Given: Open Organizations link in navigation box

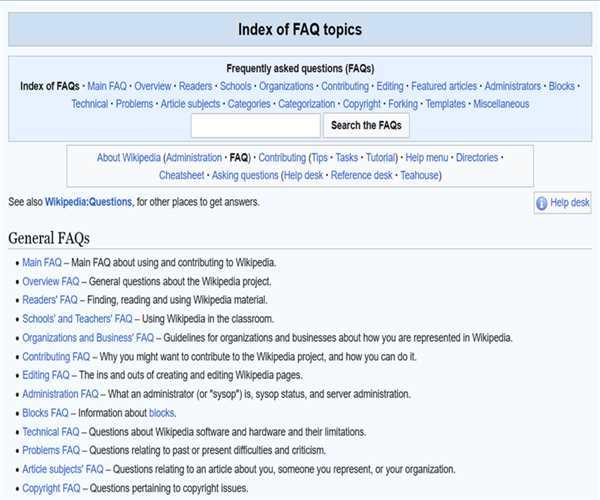Looking at the screenshot, I should (286, 86).
